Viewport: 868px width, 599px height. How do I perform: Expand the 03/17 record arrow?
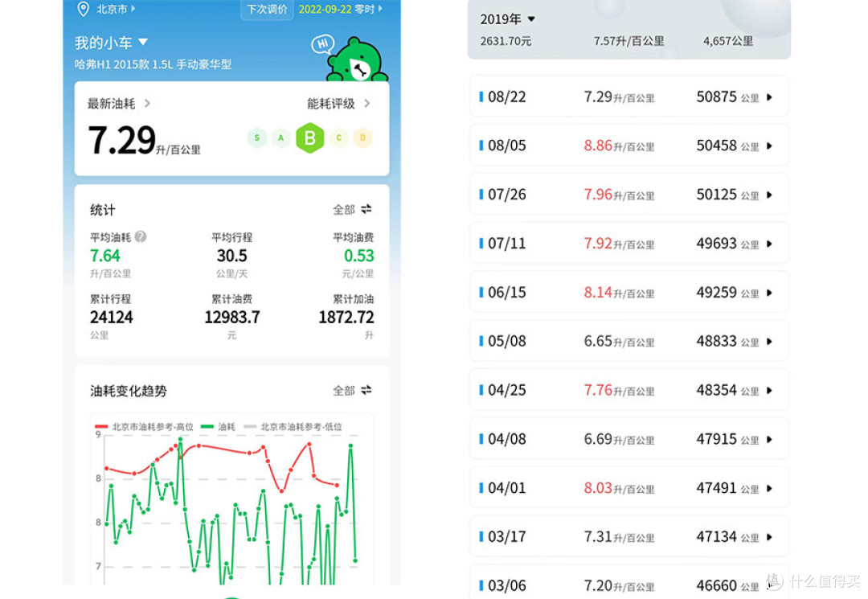[769, 537]
